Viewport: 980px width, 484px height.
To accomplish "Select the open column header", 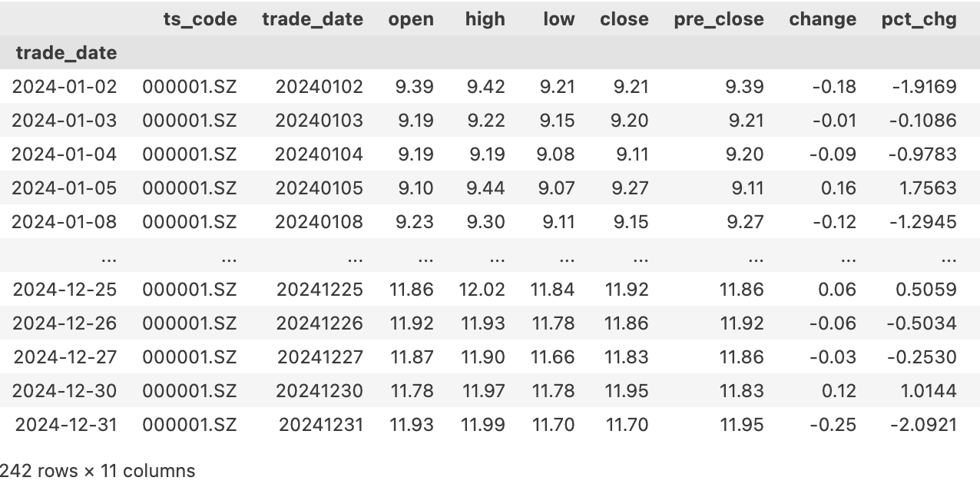I will click(411, 19).
